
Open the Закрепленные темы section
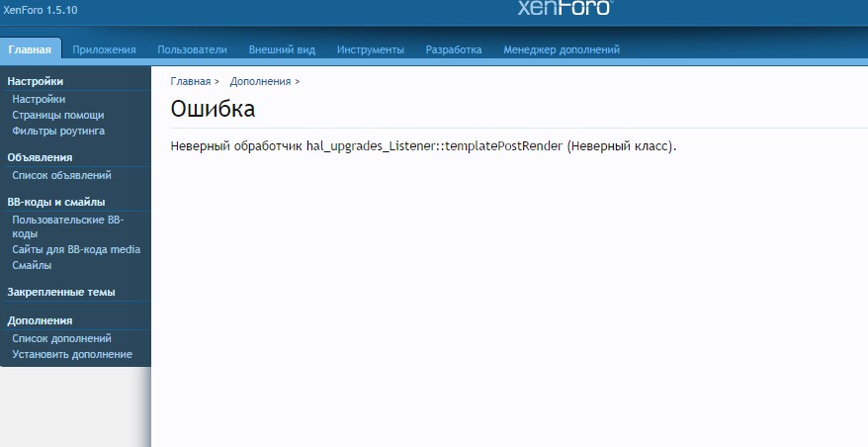pyautogui.click(x=61, y=292)
